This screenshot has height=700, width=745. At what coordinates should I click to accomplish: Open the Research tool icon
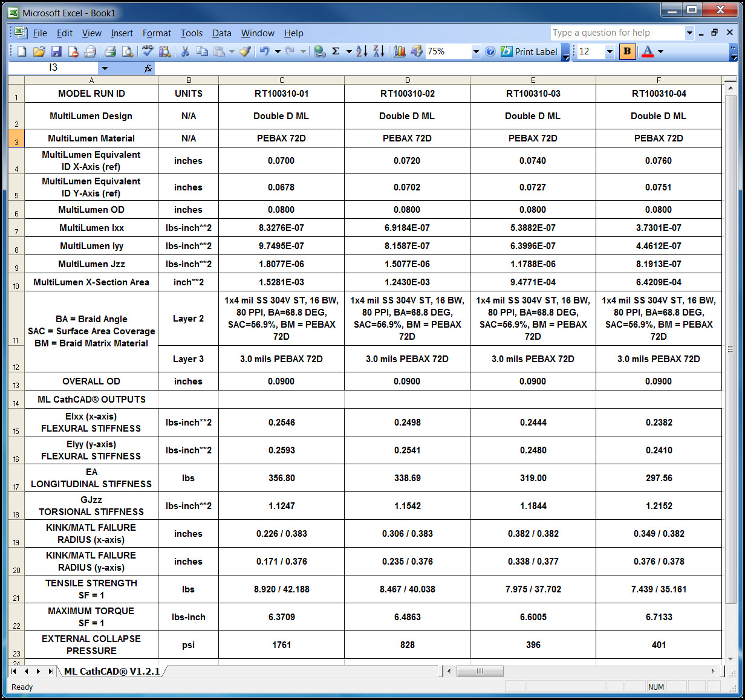164,52
